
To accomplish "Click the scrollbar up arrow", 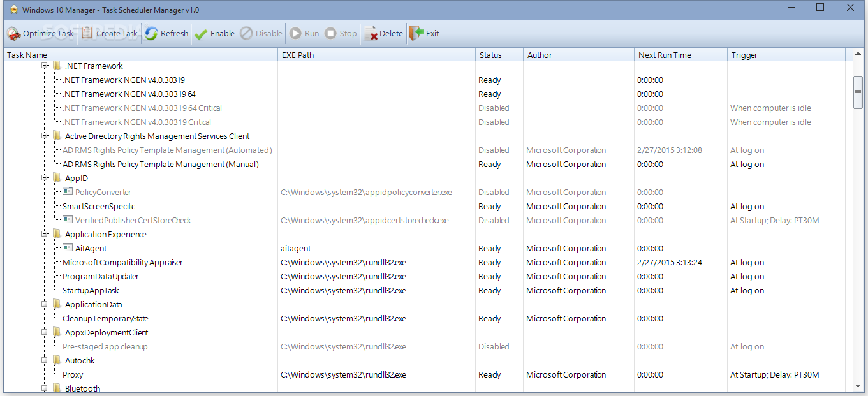I will (x=858, y=55).
